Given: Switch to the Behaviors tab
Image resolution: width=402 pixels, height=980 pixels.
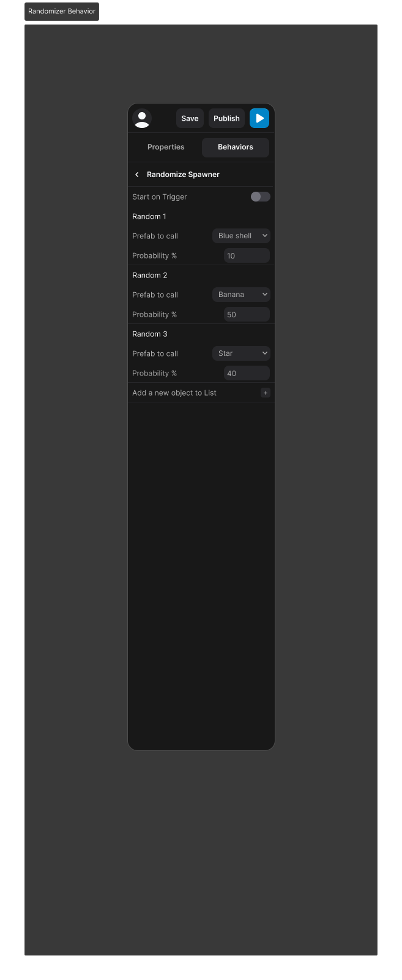Looking at the screenshot, I should coord(236,147).
